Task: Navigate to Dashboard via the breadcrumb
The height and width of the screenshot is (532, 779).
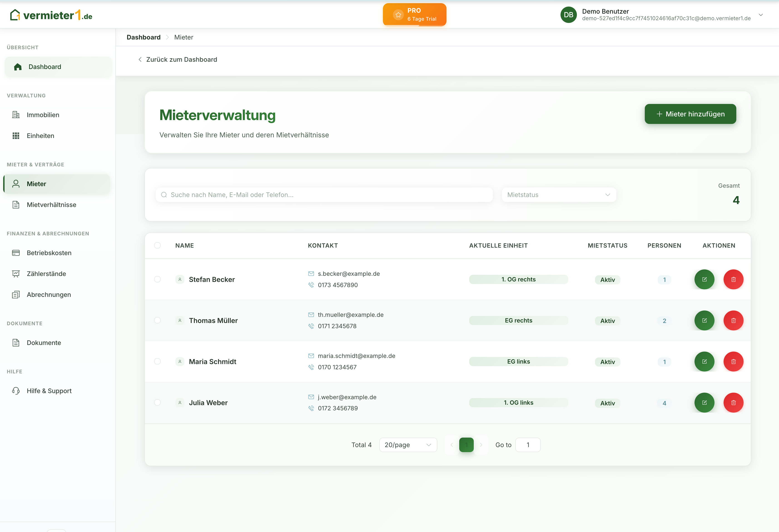Action: tap(143, 37)
